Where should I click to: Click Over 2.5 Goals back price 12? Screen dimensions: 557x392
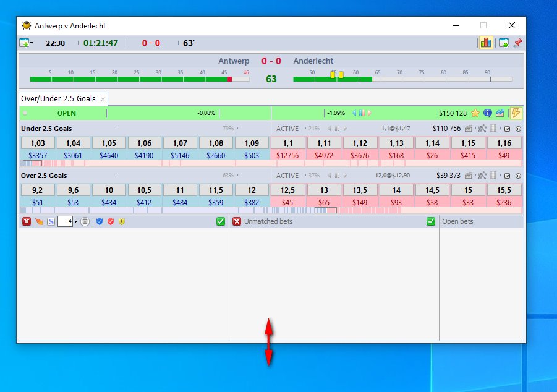[252, 190]
